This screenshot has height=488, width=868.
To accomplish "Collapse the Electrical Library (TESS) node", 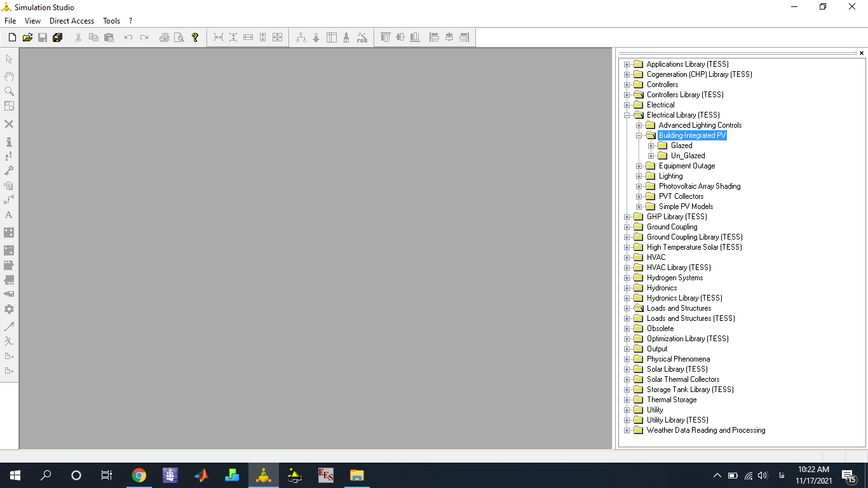I will coord(627,115).
